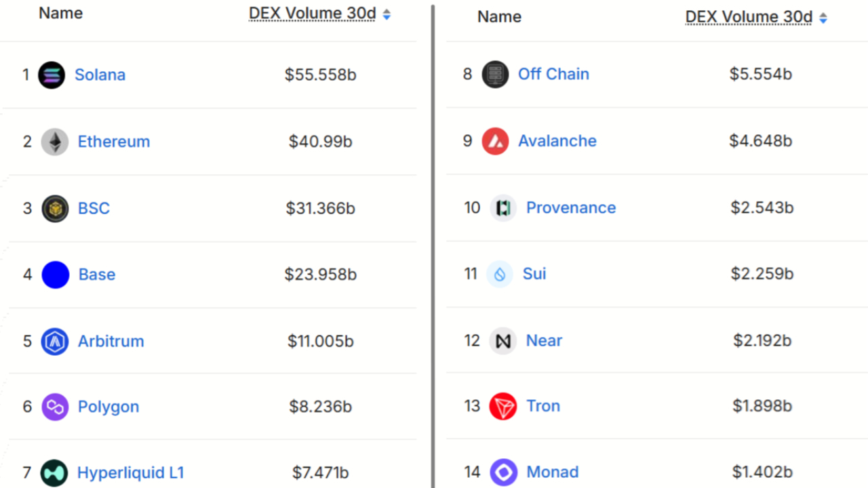The image size is (868, 488).
Task: Click the Provenance logo icon
Action: click(x=503, y=207)
